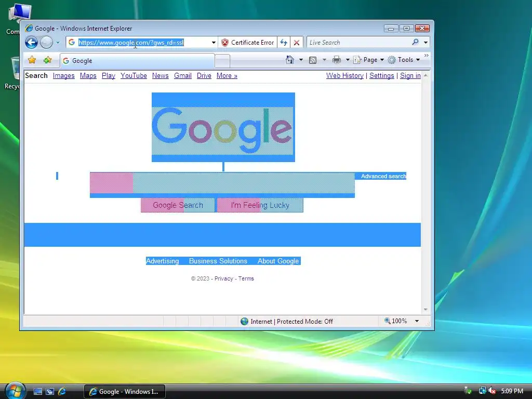Open search provider options dropdown

click(425, 43)
